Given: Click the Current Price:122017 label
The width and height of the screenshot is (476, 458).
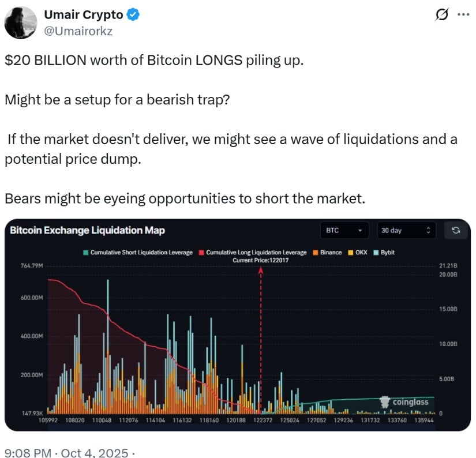Looking at the screenshot, I should [260, 261].
